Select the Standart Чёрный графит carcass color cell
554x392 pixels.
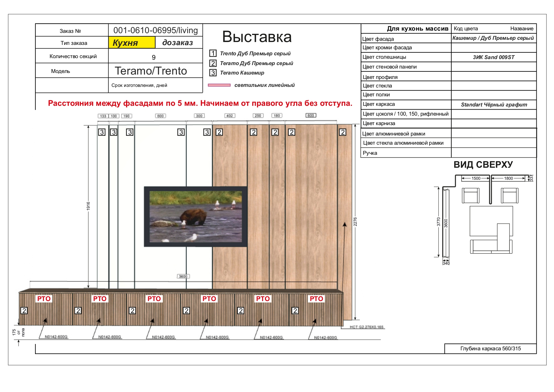[494, 105]
